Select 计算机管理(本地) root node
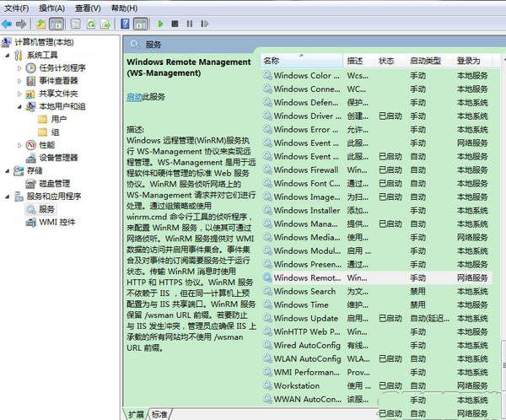Screen dimensions: 506x420 click(44, 42)
